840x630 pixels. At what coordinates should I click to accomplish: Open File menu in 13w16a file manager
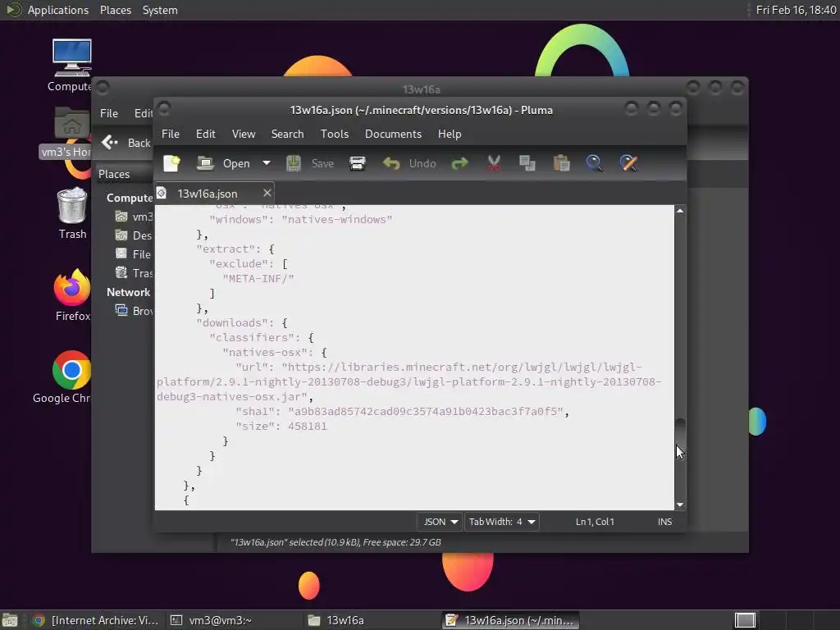(x=109, y=113)
